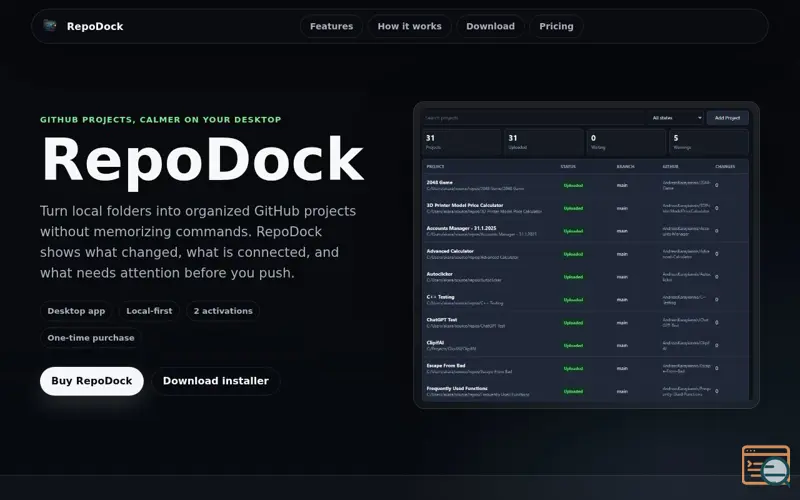Screen dimensions: 800x500
Task: Click the GitHub repo link for Escape From Bed
Action: 686,368
